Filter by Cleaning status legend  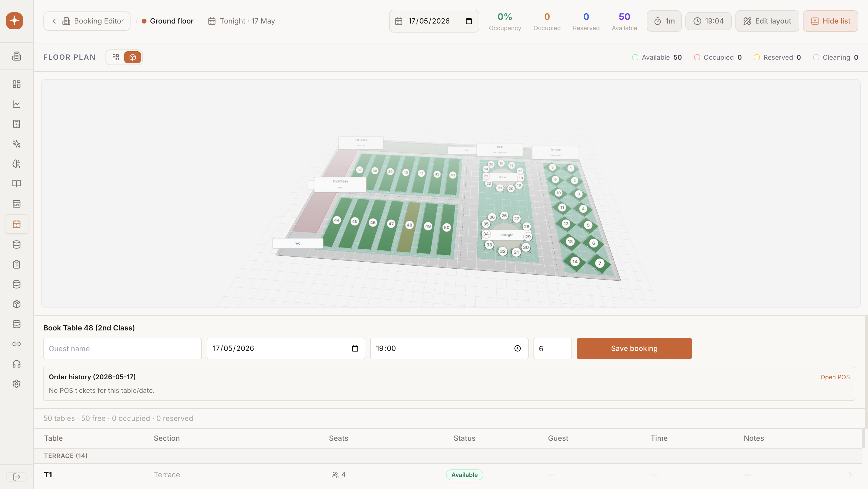pos(835,58)
